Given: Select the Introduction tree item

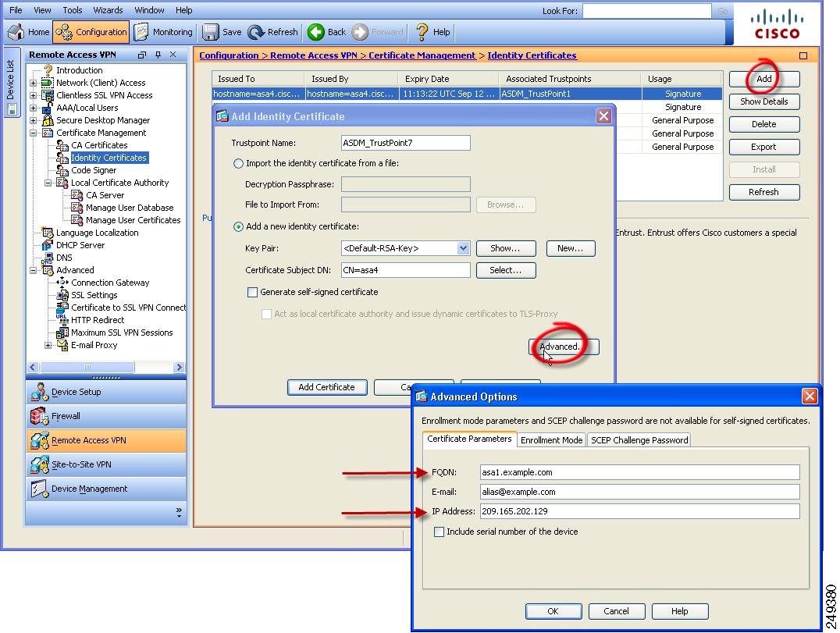Looking at the screenshot, I should click(80, 70).
